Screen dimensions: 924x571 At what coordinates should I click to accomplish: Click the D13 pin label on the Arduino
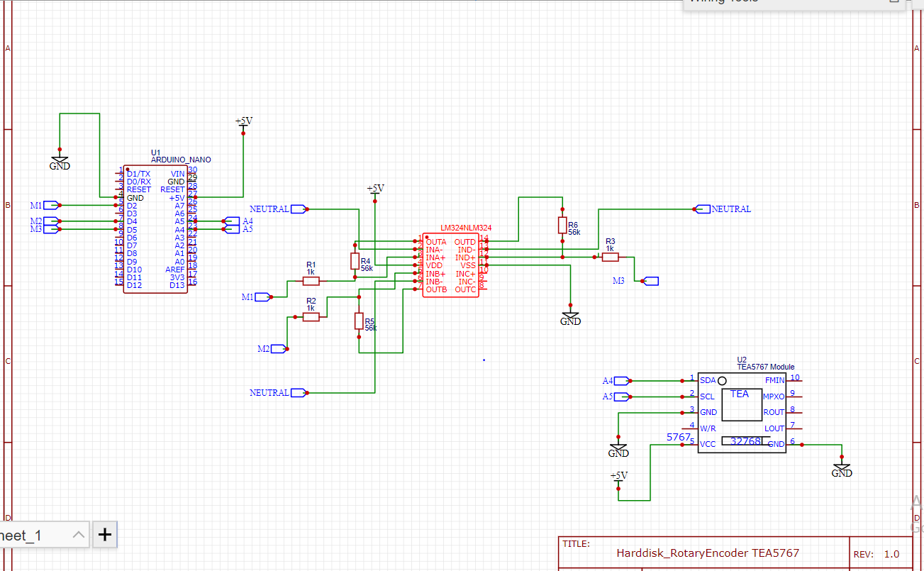(177, 285)
